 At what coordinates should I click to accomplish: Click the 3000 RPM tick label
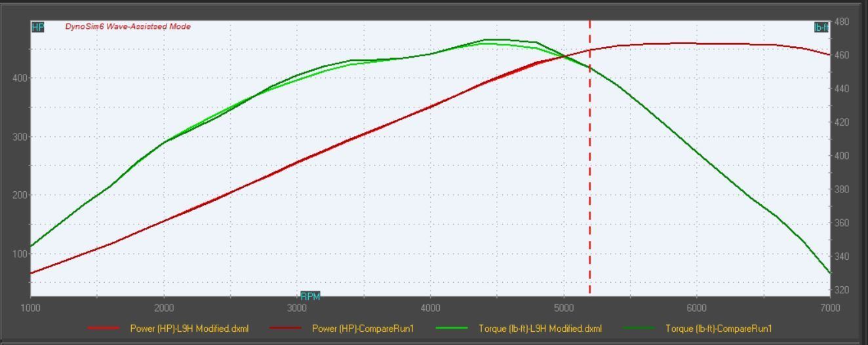[297, 308]
